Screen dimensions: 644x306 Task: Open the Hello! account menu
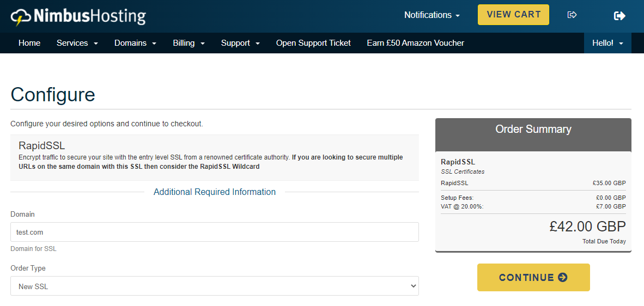(x=607, y=42)
